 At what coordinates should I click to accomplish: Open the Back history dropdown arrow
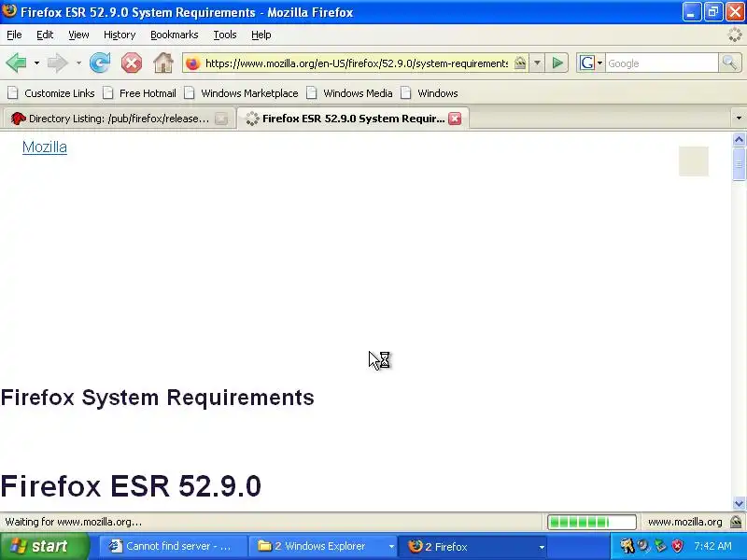tap(36, 63)
